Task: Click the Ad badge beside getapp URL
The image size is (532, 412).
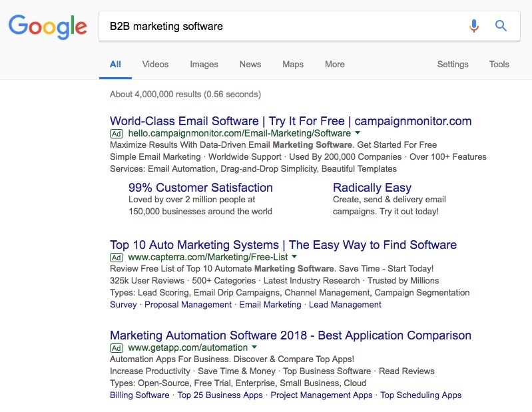Action: 117,348
